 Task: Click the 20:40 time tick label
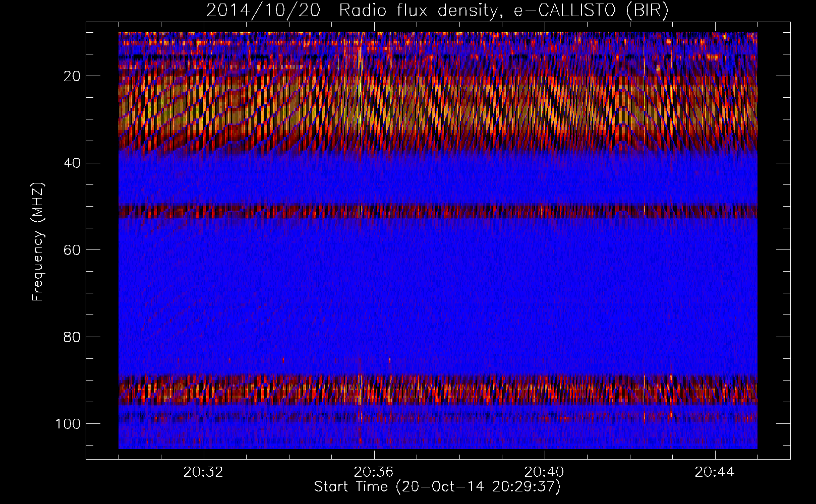[x=544, y=472]
